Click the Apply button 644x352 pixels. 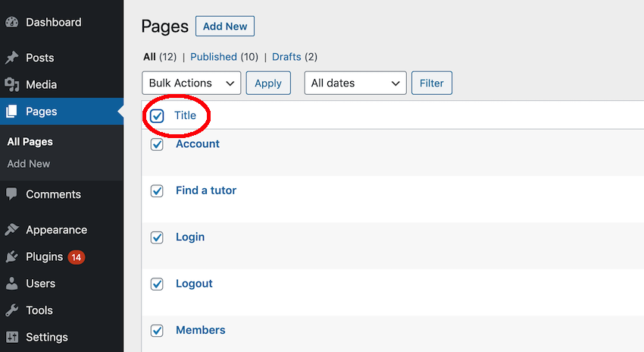[x=268, y=83]
